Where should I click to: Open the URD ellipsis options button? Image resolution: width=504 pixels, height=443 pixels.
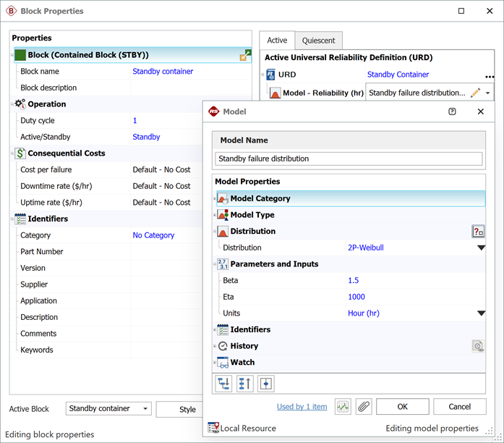point(490,75)
